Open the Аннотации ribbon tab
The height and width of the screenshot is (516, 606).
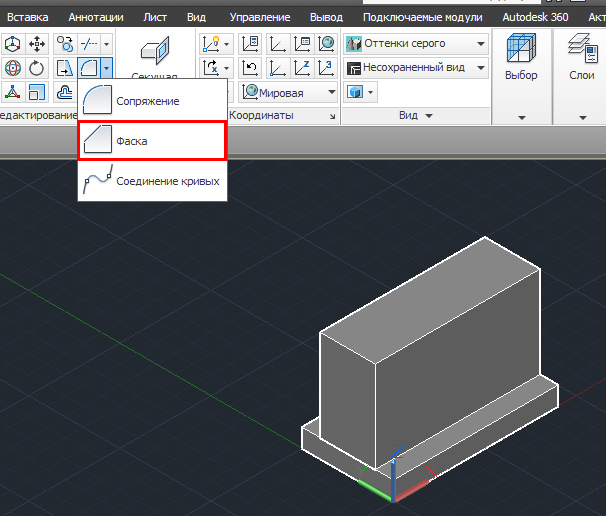[x=96, y=17]
